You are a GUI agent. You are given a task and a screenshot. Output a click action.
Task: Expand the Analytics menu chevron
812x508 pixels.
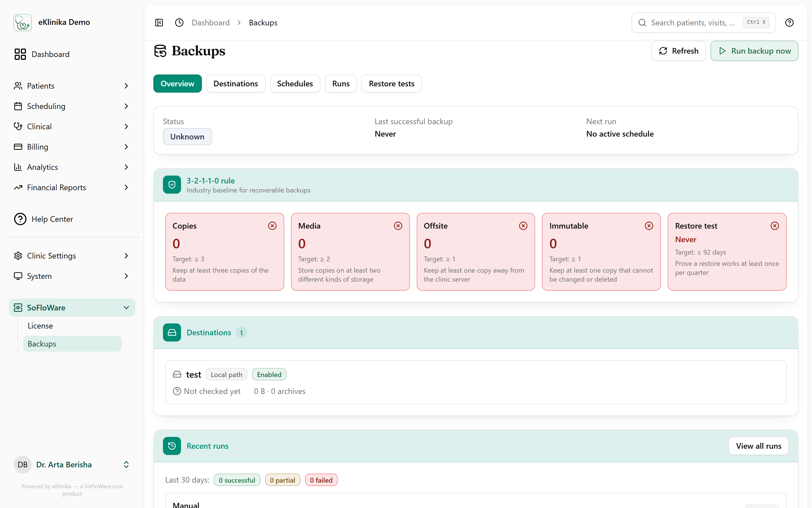click(126, 167)
